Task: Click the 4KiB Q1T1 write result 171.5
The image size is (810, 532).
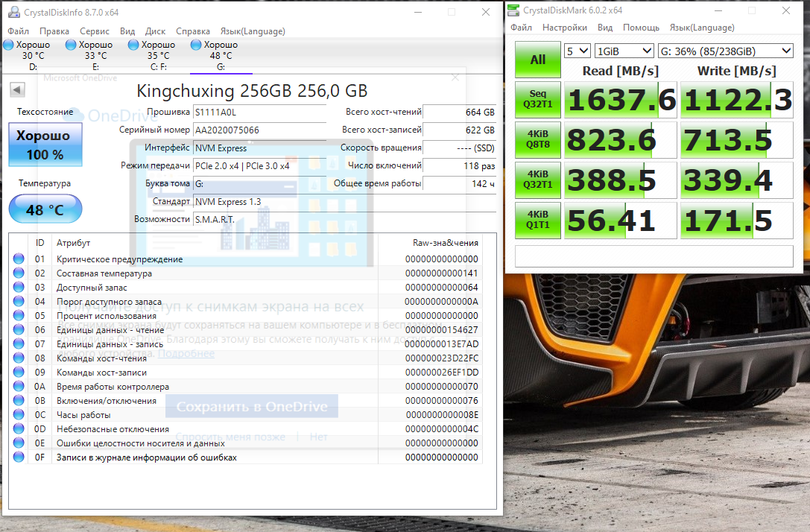Action: pos(737,221)
